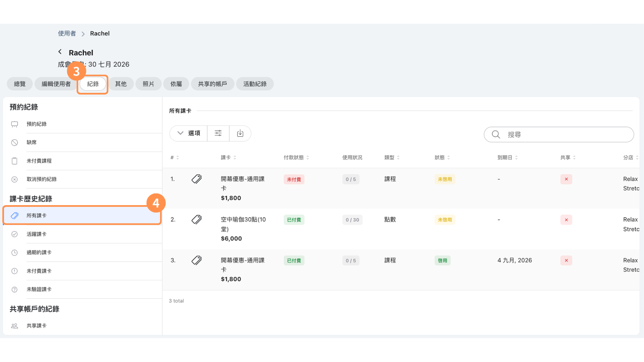The image size is (644, 362).
Task: Click the download export icon
Action: (x=240, y=133)
